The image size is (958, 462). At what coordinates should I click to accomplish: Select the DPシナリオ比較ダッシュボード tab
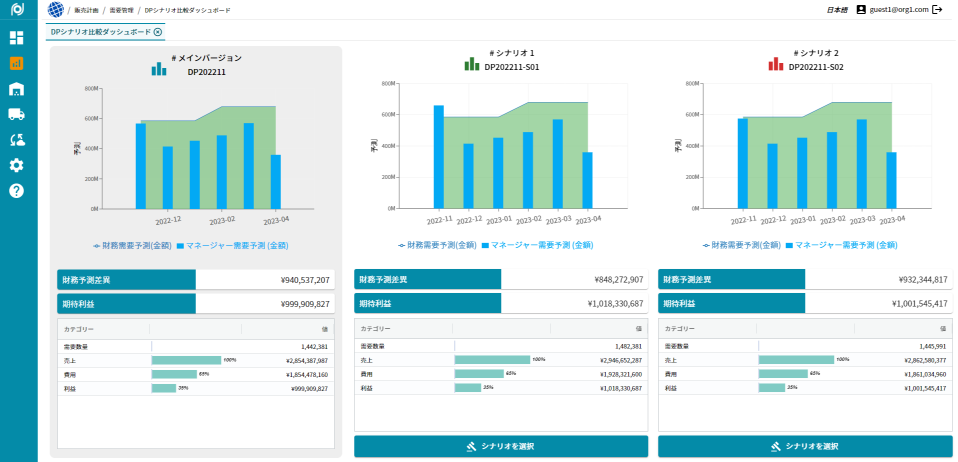[100, 32]
